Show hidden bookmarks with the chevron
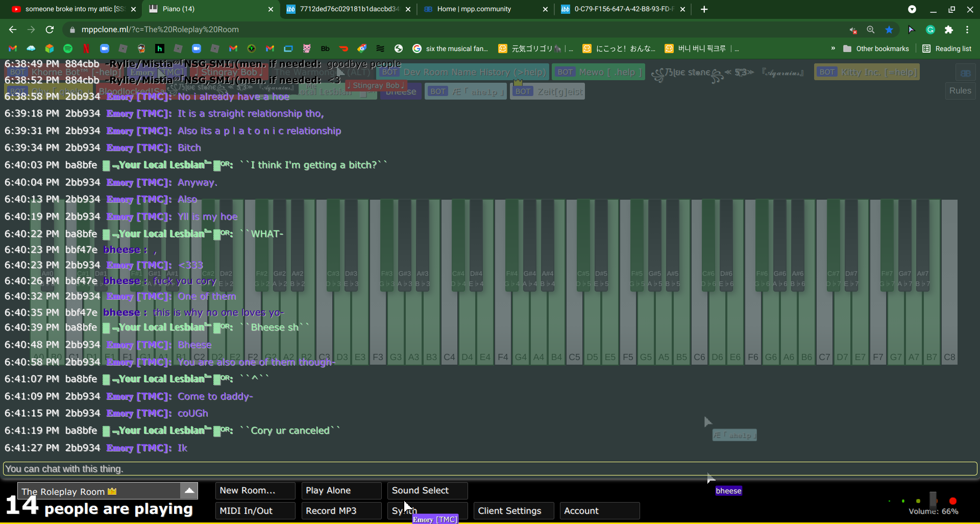This screenshot has height=524, width=980. tap(833, 49)
